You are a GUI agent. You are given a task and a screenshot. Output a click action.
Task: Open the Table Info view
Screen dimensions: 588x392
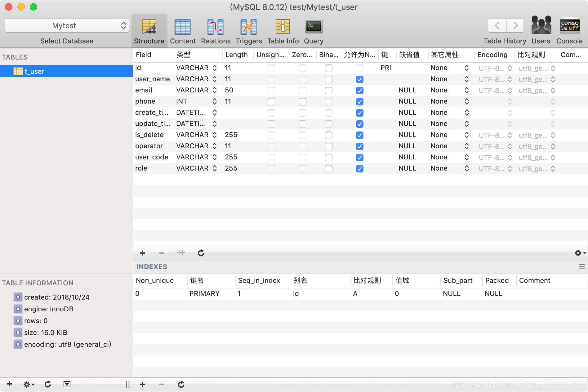(x=283, y=31)
